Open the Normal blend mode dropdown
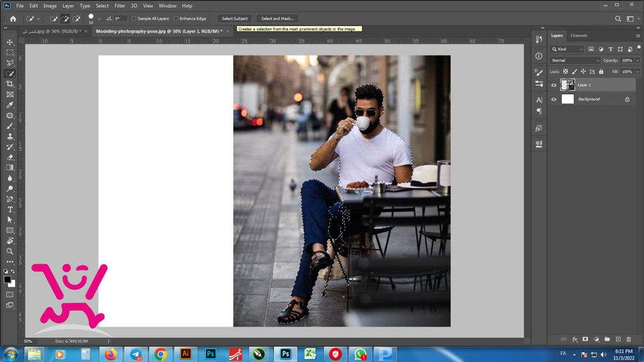The image size is (644, 362). [x=574, y=60]
